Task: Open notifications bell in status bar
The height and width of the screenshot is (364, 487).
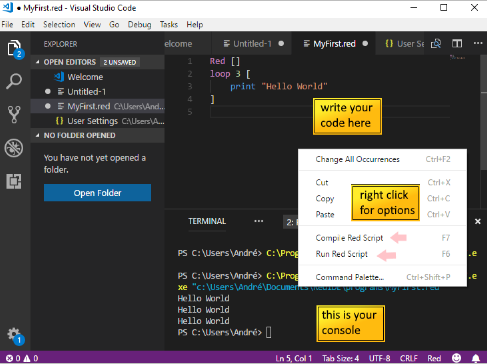Action: 476,358
